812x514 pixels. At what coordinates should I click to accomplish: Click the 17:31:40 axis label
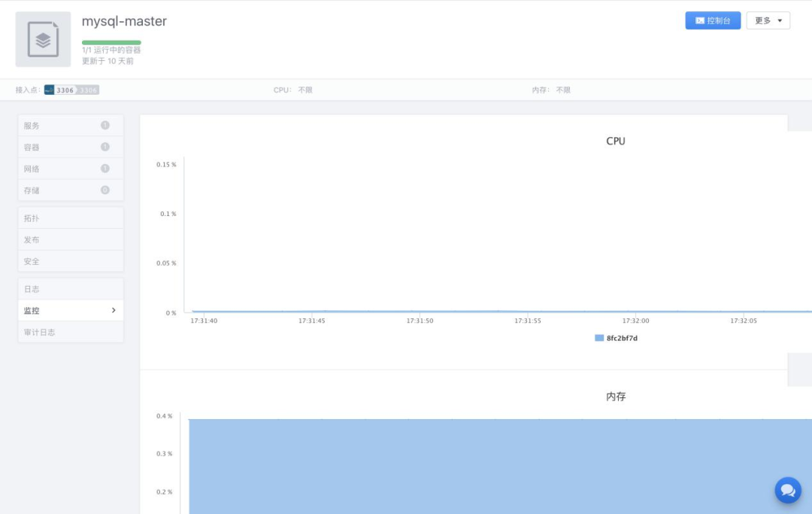204,321
